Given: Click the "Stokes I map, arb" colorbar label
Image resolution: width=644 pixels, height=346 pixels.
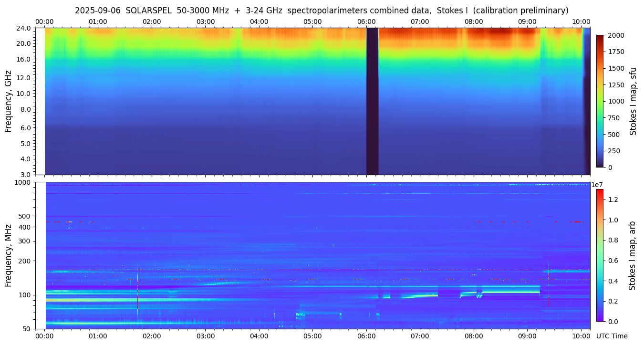Looking at the screenshot, I should point(633,255).
